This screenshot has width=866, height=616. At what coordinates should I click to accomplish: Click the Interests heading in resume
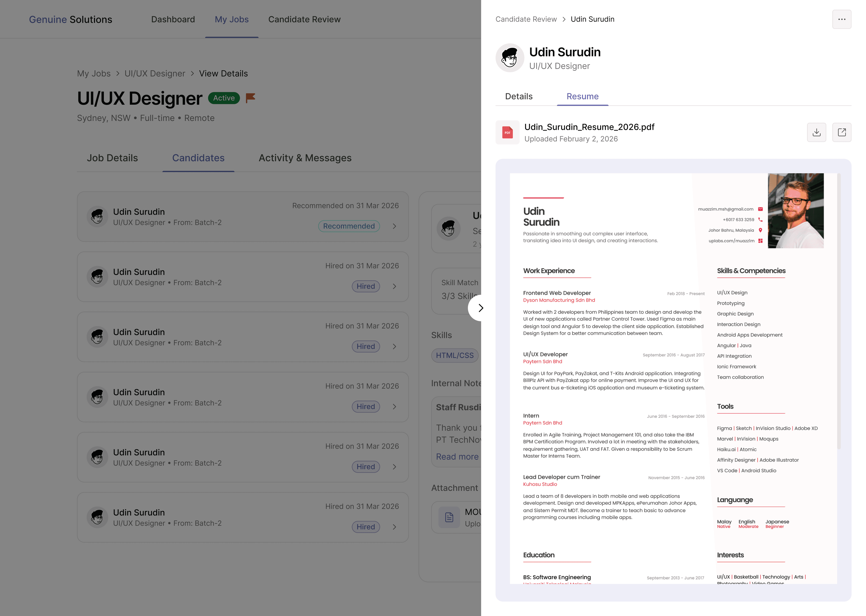click(730, 555)
